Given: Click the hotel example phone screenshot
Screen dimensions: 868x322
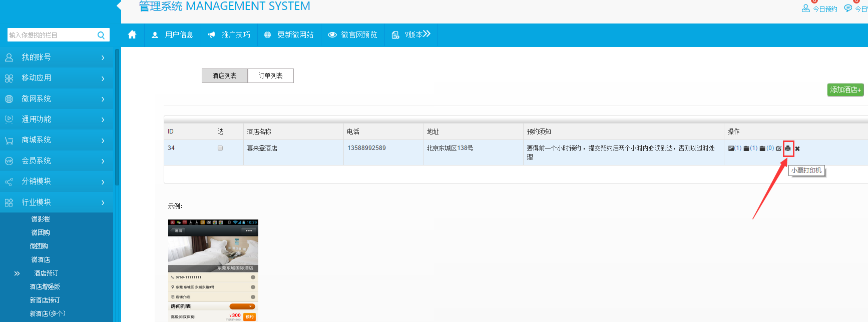Looking at the screenshot, I should [213, 270].
